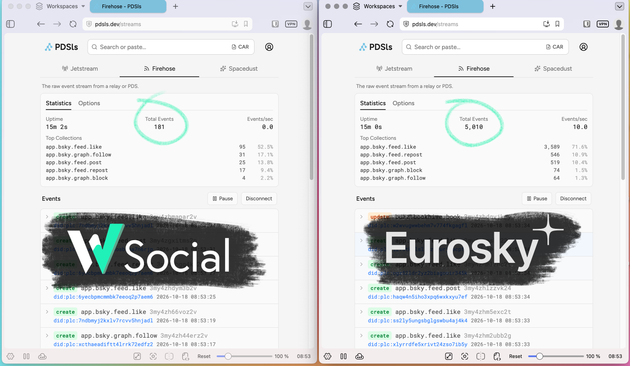Expand right feed.like event 3my4zhm5exc2t

(x=361, y=312)
